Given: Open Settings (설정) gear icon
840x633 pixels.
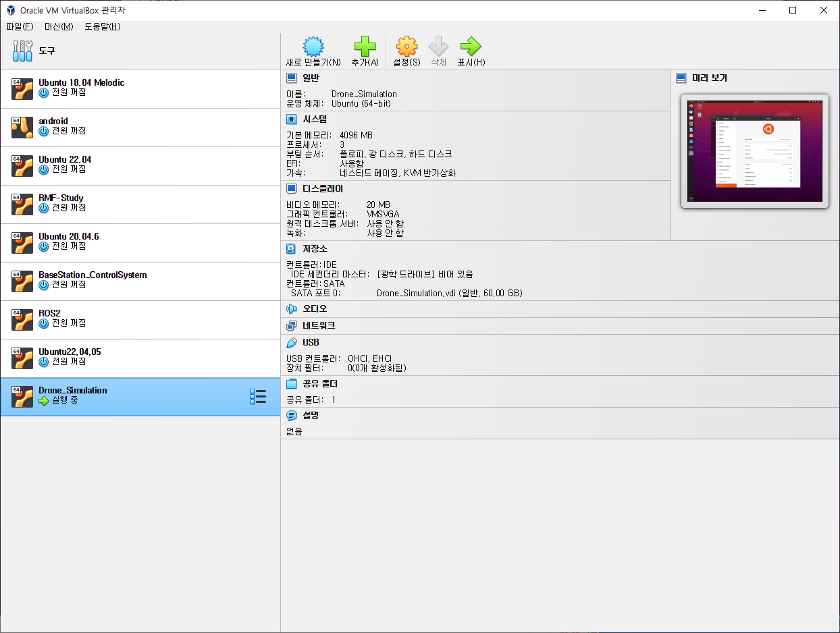Looking at the screenshot, I should click(406, 46).
